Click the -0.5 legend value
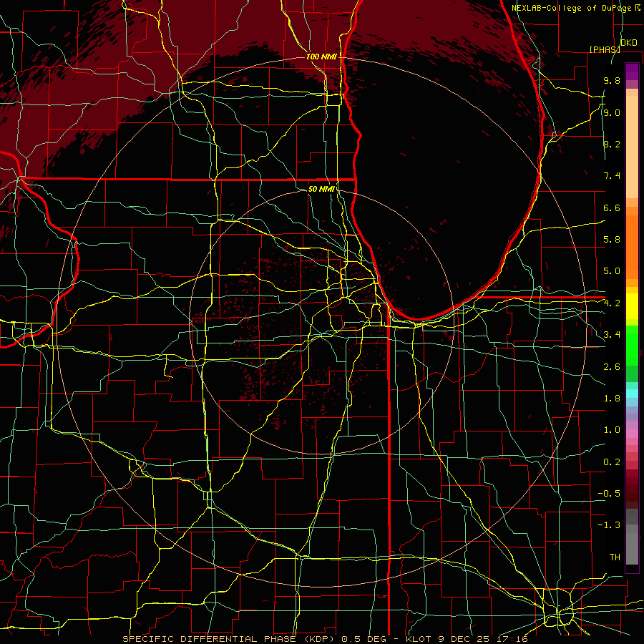The image size is (644, 644). click(x=609, y=494)
